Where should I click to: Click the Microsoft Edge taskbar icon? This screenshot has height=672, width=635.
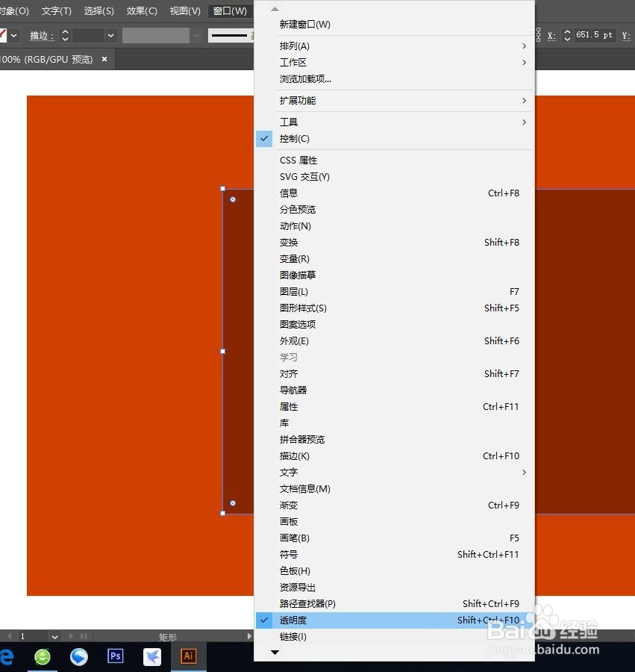coord(6,657)
